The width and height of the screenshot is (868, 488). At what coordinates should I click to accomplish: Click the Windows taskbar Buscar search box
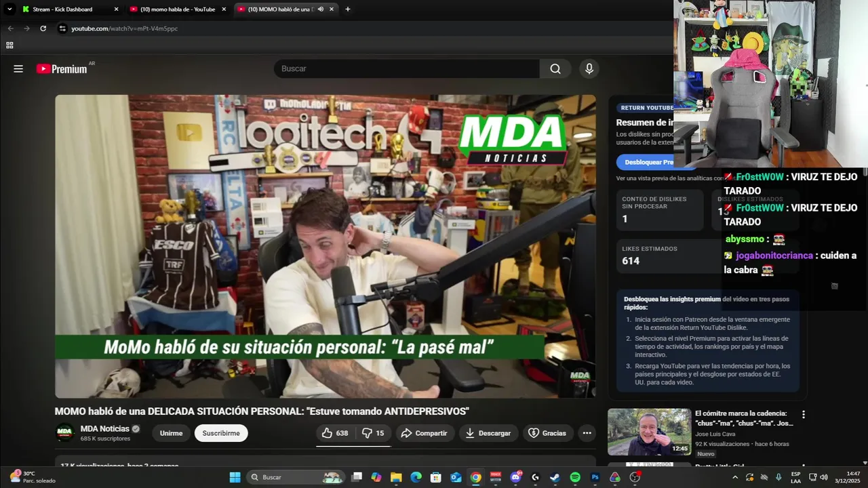(x=296, y=477)
